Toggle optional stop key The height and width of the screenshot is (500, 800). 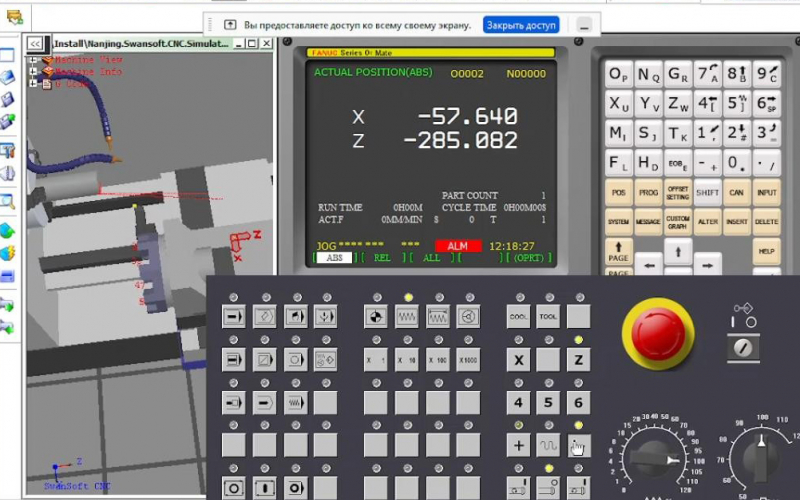tap(295, 359)
